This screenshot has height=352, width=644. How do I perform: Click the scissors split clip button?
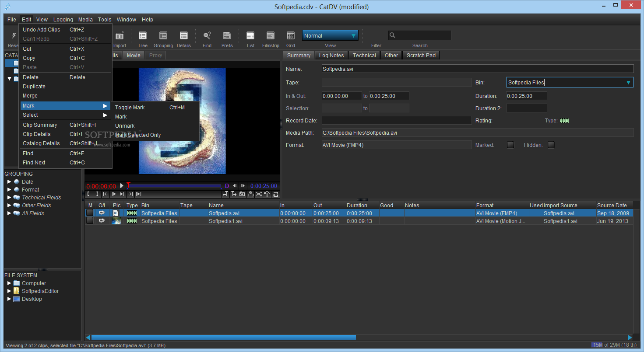point(259,194)
